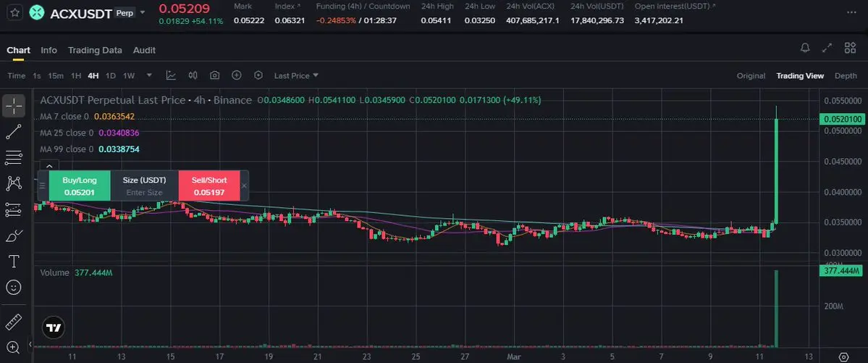Add ACXUSDT to favorites with star icon
868x363 pixels.
pyautogui.click(x=15, y=13)
